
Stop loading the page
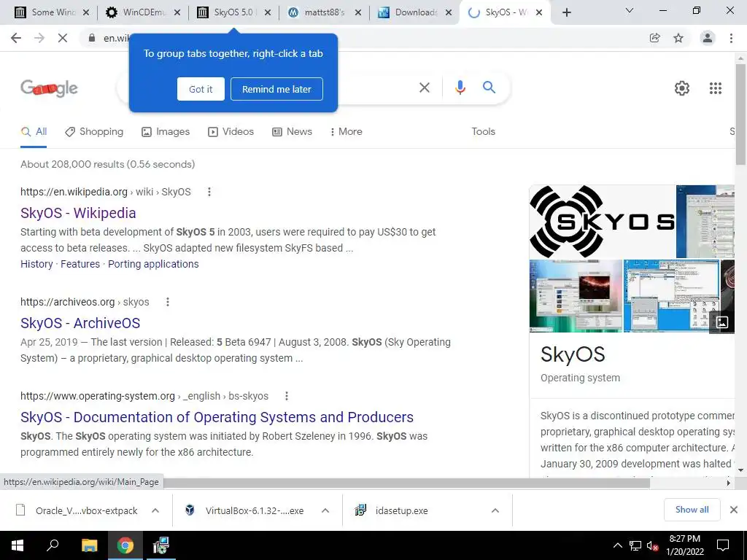63,38
